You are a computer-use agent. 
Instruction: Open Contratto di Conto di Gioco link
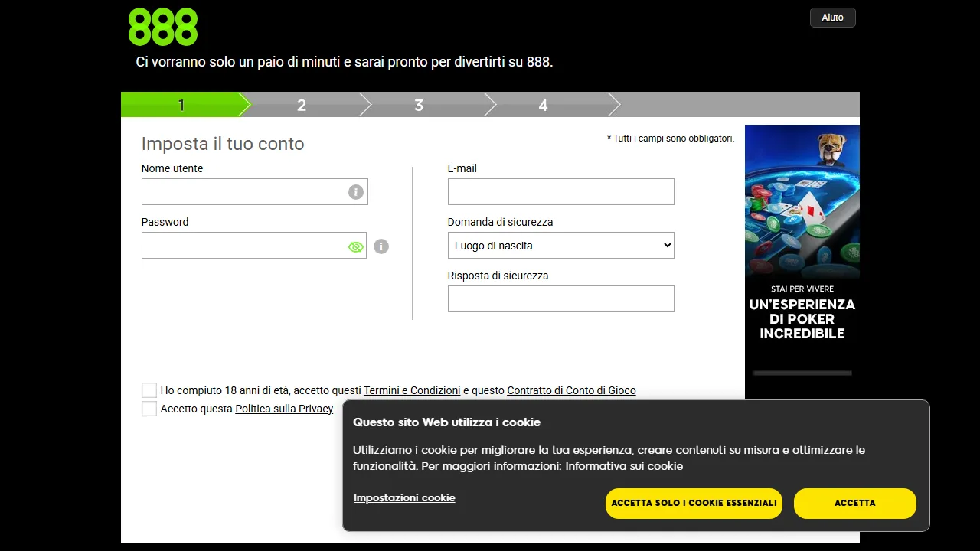tap(571, 390)
